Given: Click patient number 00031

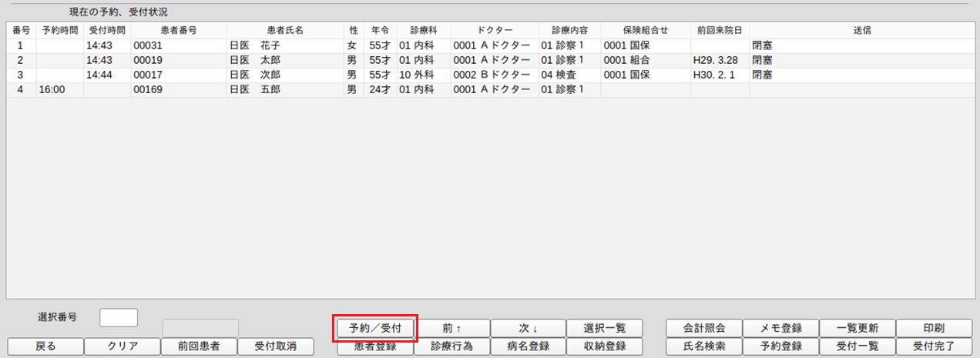Looking at the screenshot, I should [146, 45].
